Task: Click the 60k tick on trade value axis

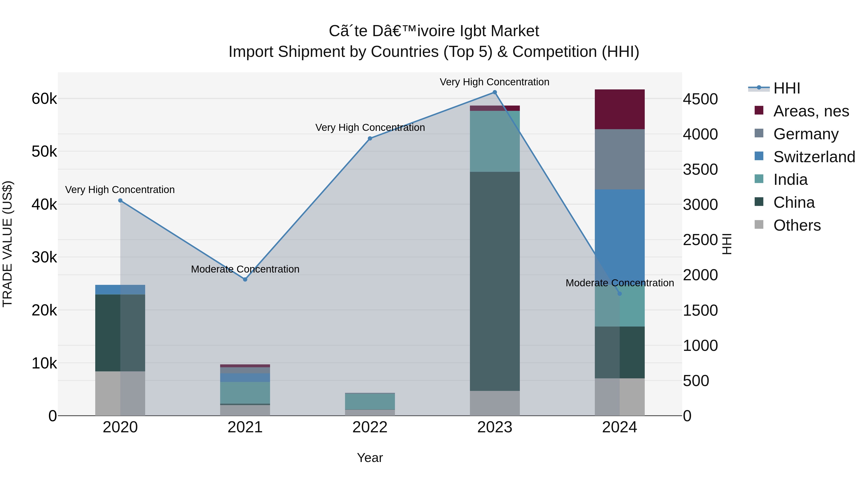Action: (44, 99)
